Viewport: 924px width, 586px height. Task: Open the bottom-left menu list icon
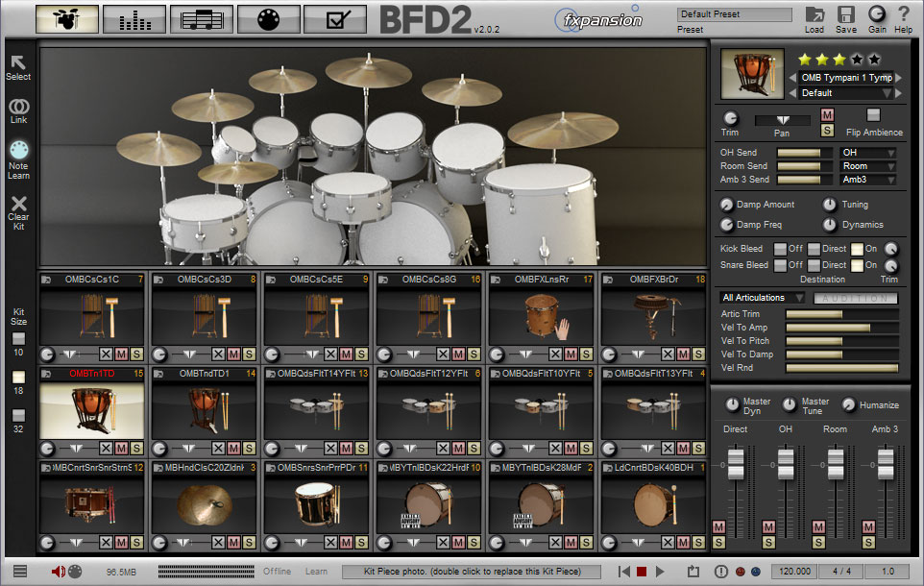point(20,571)
